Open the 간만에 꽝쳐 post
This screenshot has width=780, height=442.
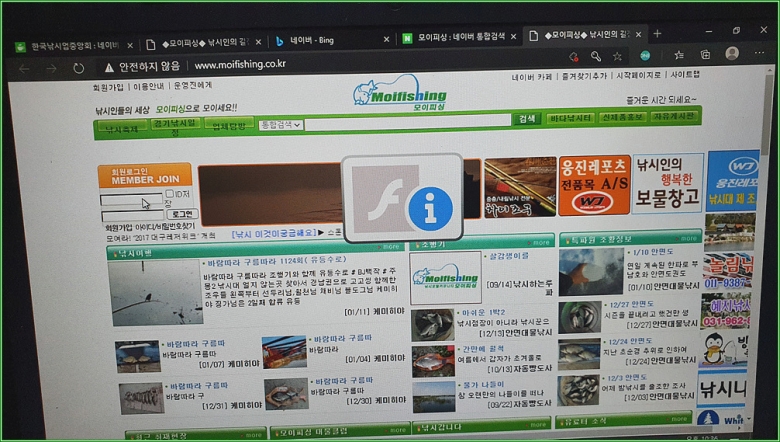[483, 349]
